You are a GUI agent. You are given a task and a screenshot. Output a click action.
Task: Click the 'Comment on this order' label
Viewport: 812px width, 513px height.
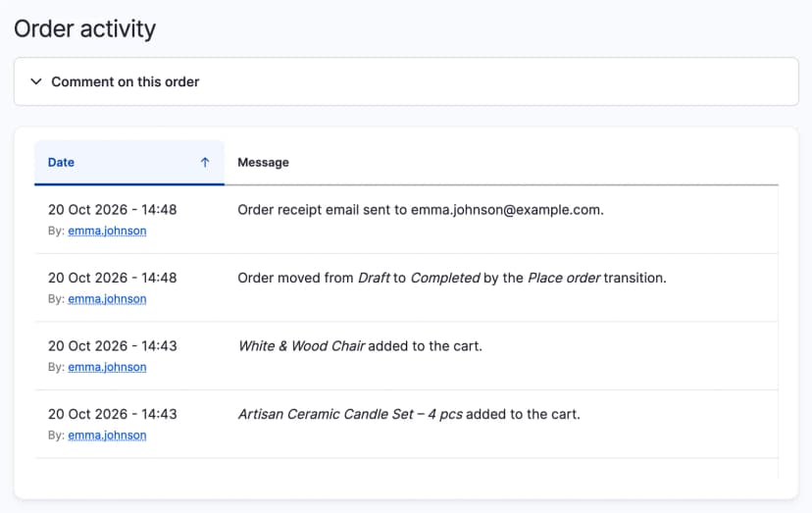coord(125,81)
